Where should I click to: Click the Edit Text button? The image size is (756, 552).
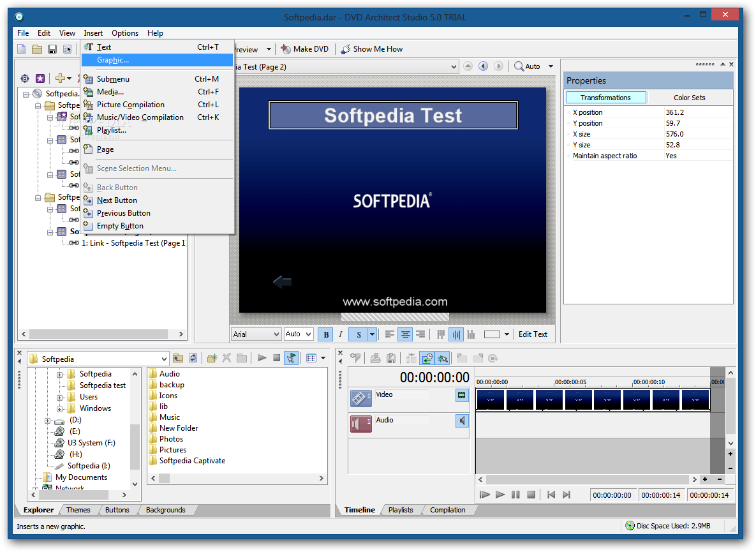click(x=533, y=334)
